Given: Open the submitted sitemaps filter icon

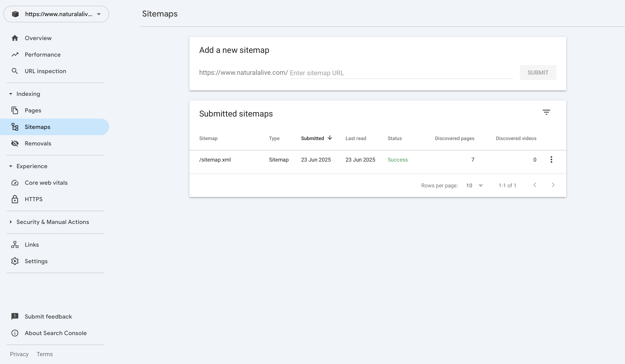Looking at the screenshot, I should [546, 112].
